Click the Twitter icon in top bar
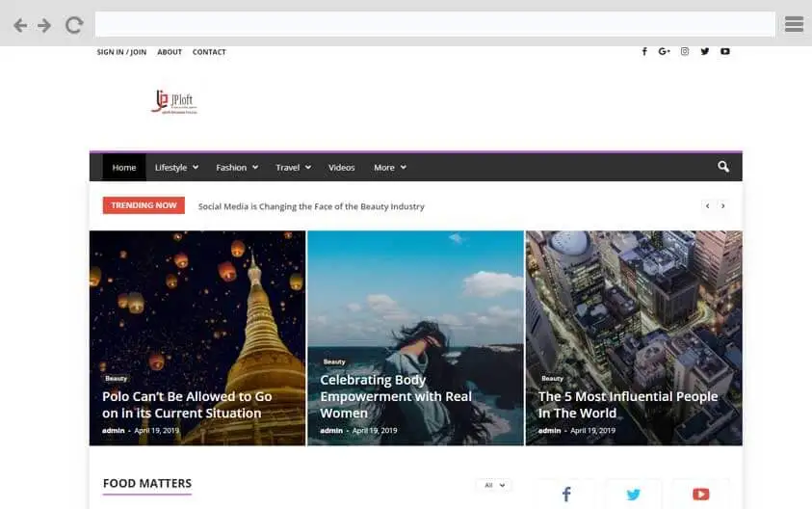The image size is (812, 509). click(x=705, y=52)
